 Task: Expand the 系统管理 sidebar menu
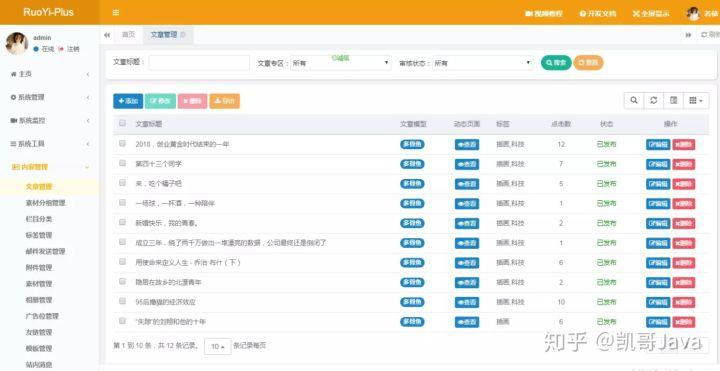(50, 97)
